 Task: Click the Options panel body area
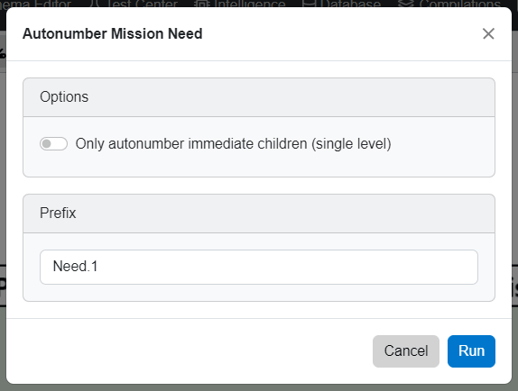click(x=259, y=147)
